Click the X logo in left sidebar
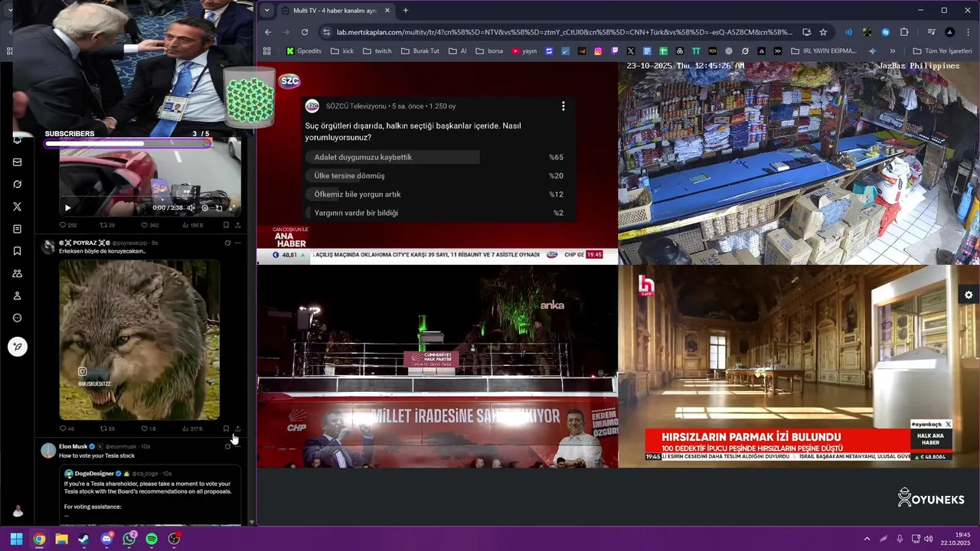The height and width of the screenshot is (551, 980). pyautogui.click(x=17, y=207)
